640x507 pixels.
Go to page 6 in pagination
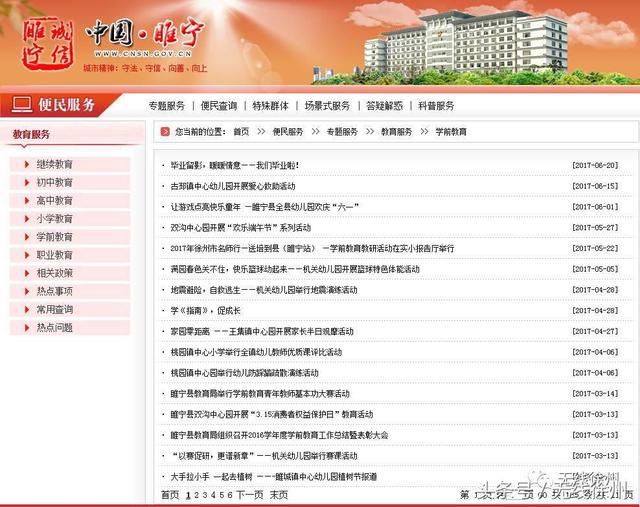[230, 495]
